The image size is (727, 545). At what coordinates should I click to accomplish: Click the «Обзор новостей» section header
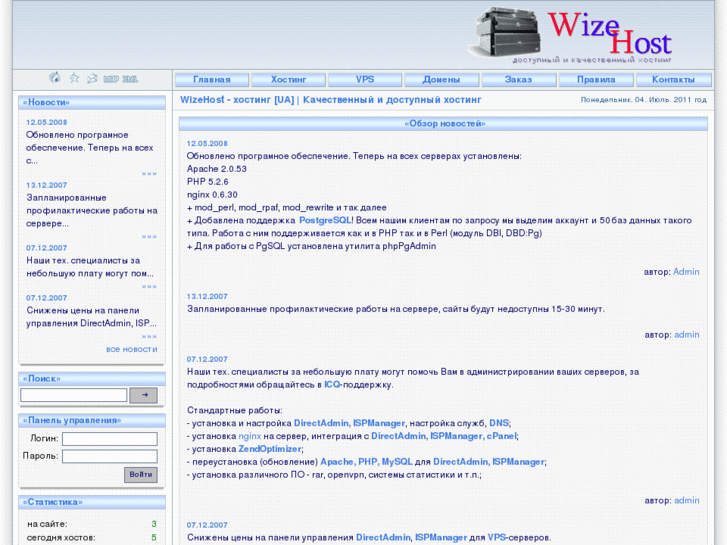click(443, 124)
